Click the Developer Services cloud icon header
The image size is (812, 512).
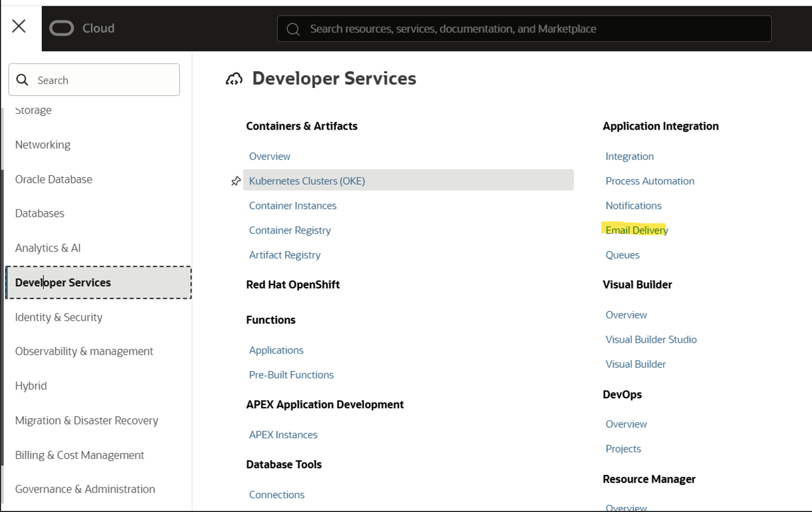[234, 78]
